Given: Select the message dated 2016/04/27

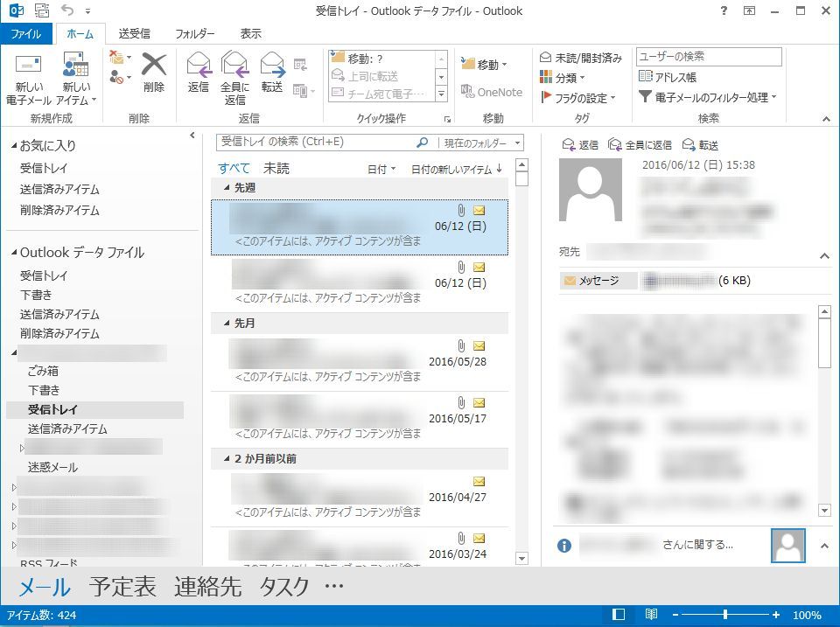Looking at the screenshot, I should (360, 498).
